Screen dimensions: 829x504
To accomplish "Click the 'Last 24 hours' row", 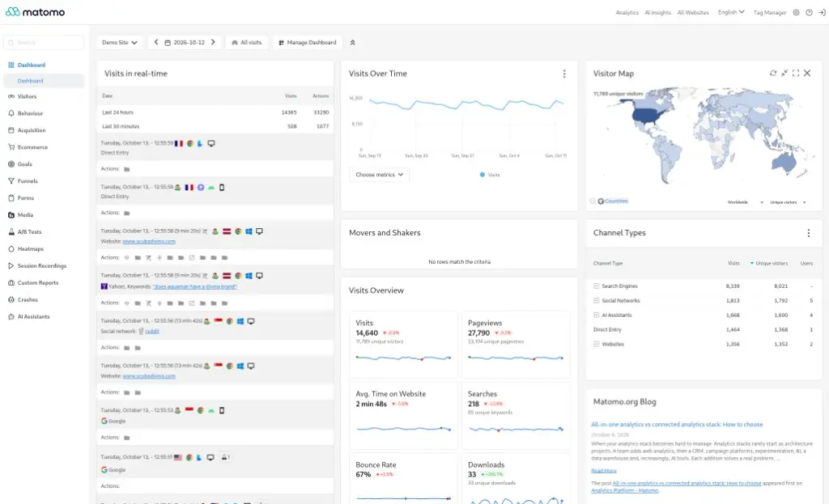I will [215, 112].
